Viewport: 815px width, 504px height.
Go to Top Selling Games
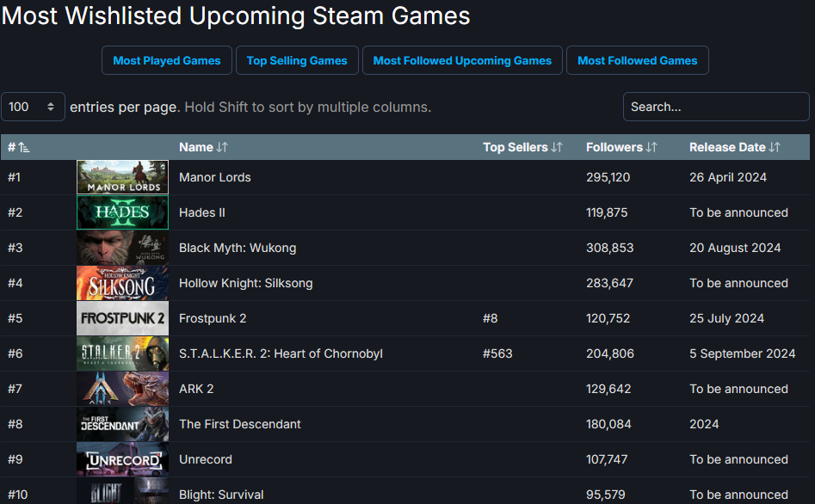297,60
